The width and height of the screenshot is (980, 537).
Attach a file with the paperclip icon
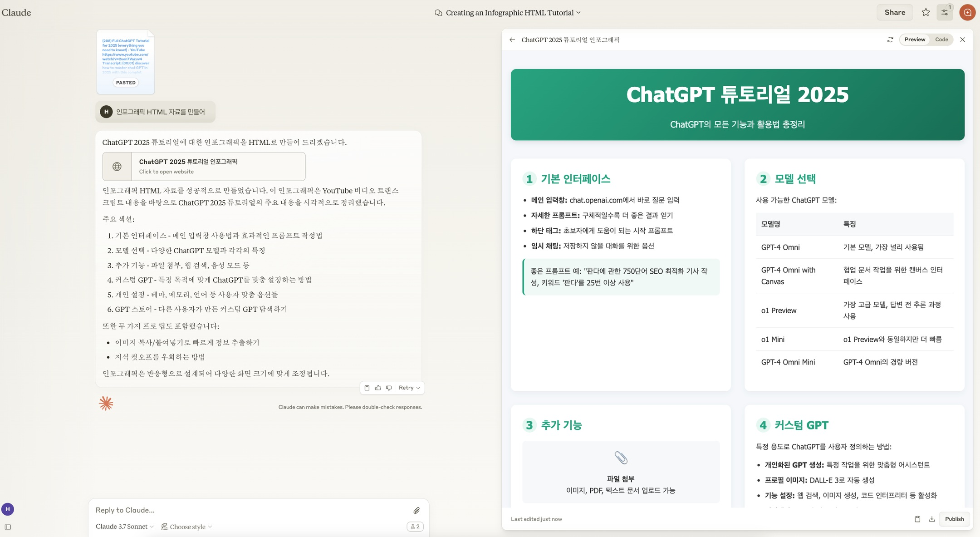point(416,510)
